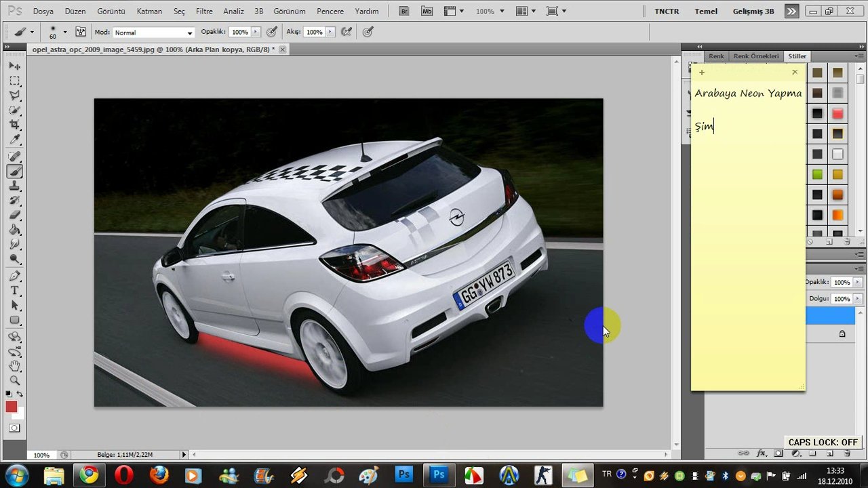
Task: Select the Move tool
Action: (14, 66)
